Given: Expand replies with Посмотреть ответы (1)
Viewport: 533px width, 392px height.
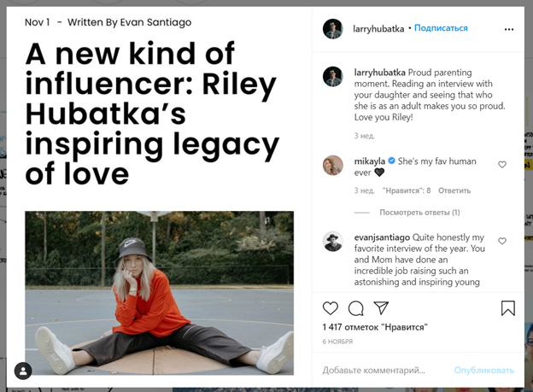Looking at the screenshot, I should [419, 213].
